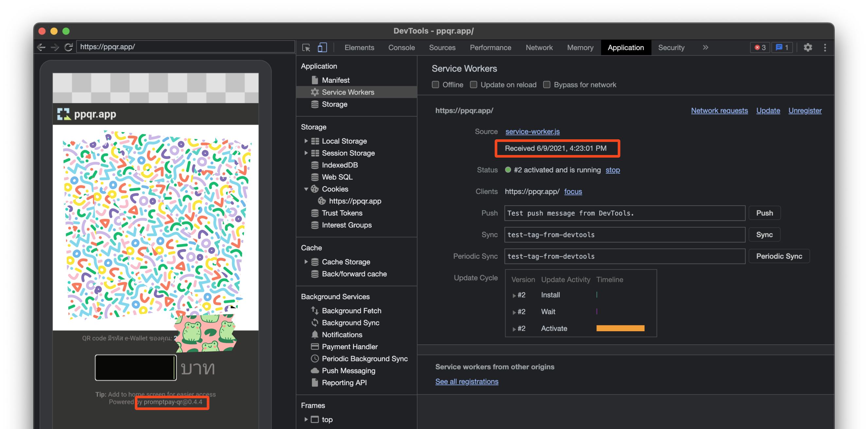Select IndexedDB in the Storage list
The width and height of the screenshot is (868, 429).
tap(339, 165)
